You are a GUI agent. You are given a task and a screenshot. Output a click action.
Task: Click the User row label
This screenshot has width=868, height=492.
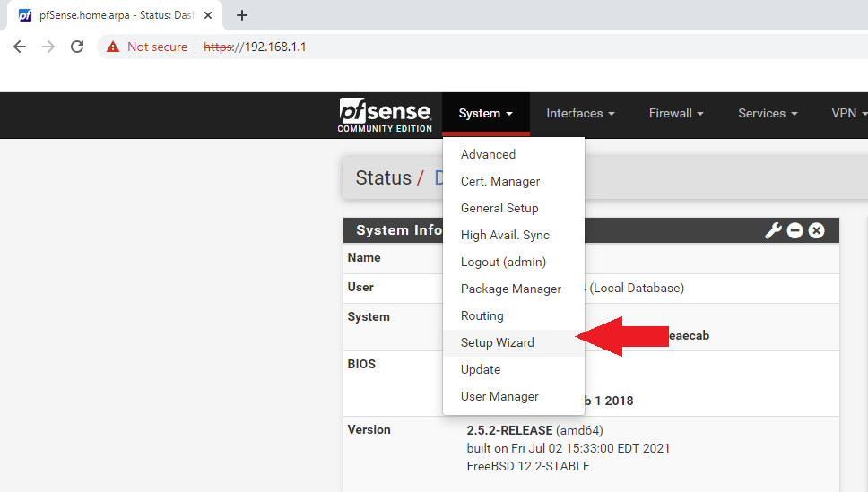(x=360, y=288)
